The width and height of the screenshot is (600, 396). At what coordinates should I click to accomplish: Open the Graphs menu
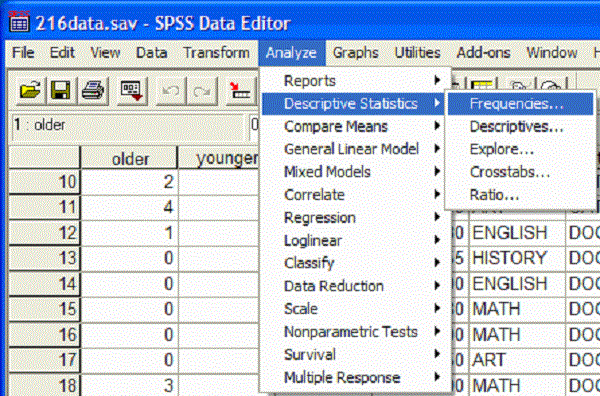point(355,52)
